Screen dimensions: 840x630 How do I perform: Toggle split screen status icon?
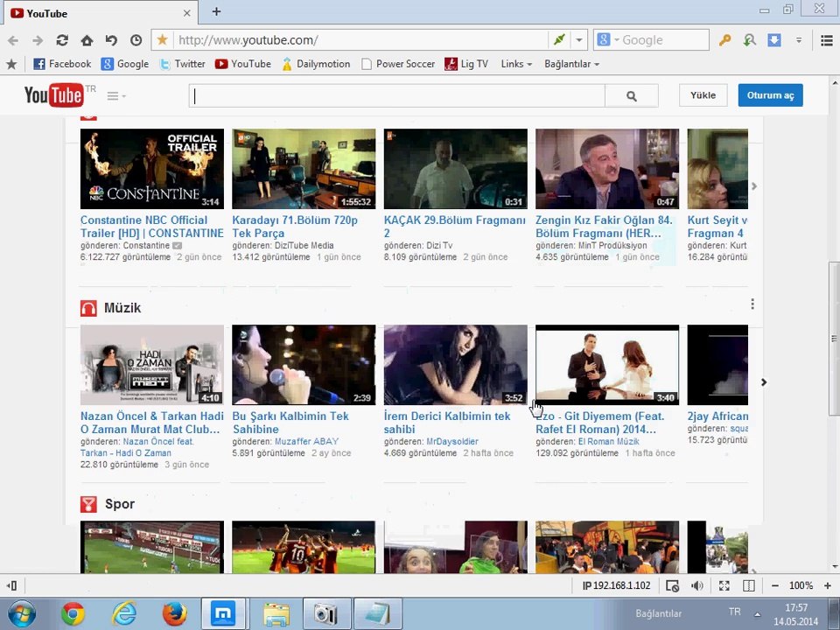[x=749, y=585]
